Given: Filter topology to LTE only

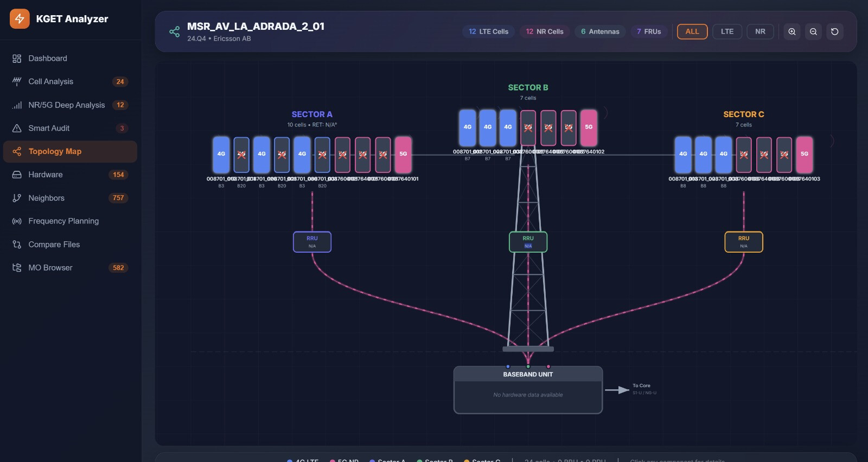Looking at the screenshot, I should point(727,31).
